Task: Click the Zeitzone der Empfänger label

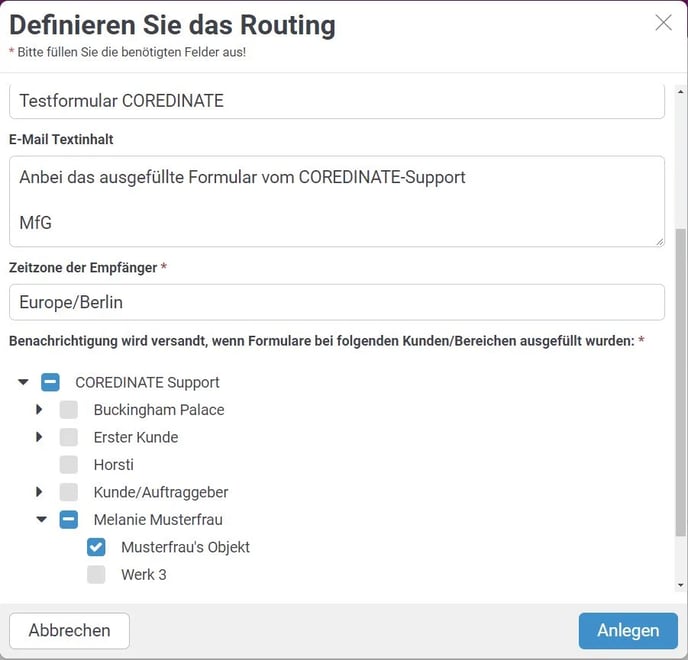Action: coord(83,267)
